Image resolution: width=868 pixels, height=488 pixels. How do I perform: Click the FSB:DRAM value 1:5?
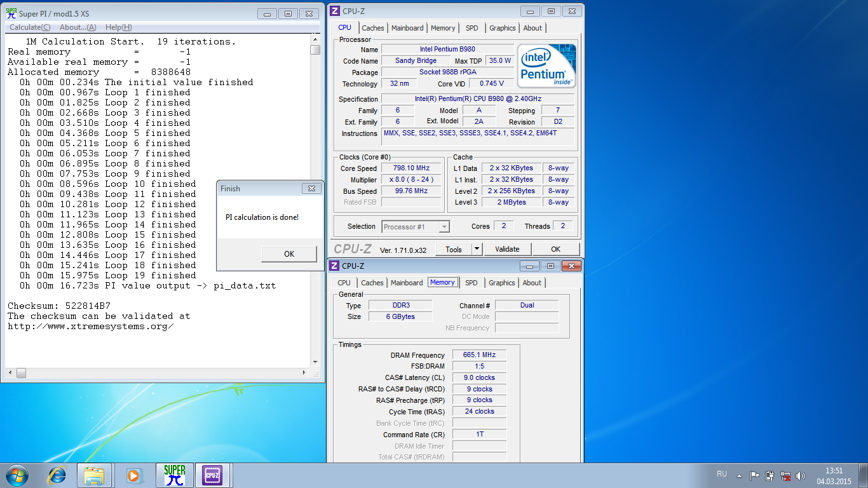tap(479, 366)
